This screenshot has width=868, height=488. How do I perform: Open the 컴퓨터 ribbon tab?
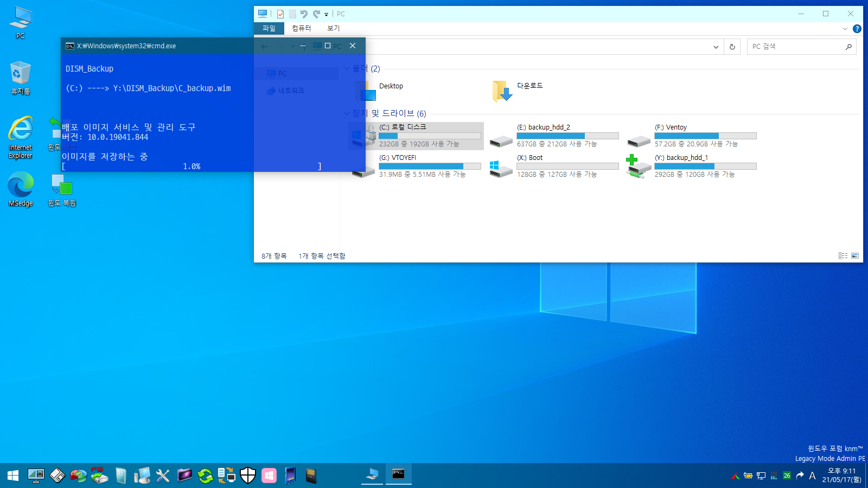[x=302, y=28]
